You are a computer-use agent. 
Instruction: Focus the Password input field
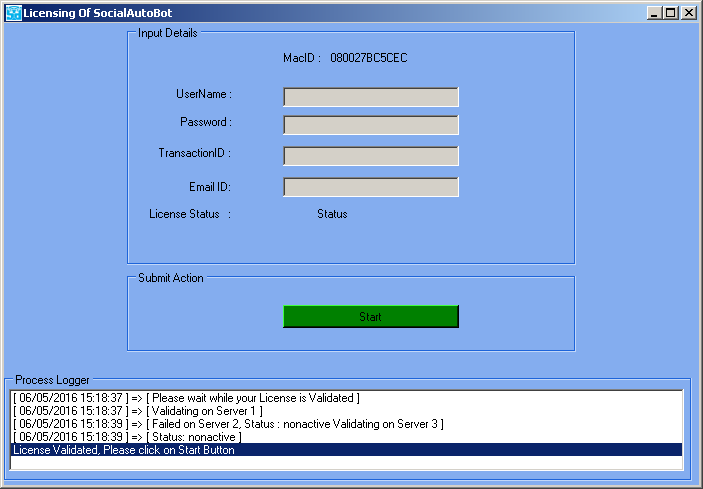coord(371,125)
